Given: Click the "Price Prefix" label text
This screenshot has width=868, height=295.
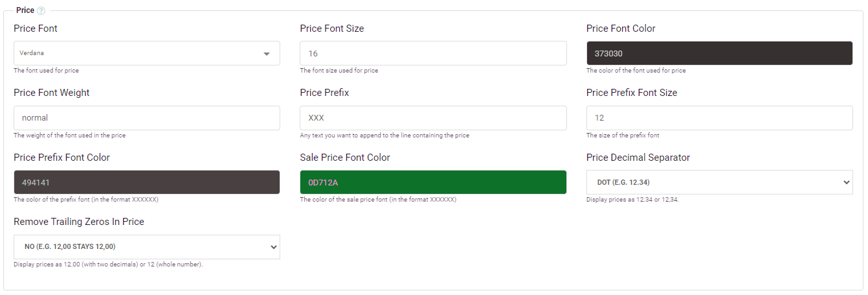Looking at the screenshot, I should 324,93.
